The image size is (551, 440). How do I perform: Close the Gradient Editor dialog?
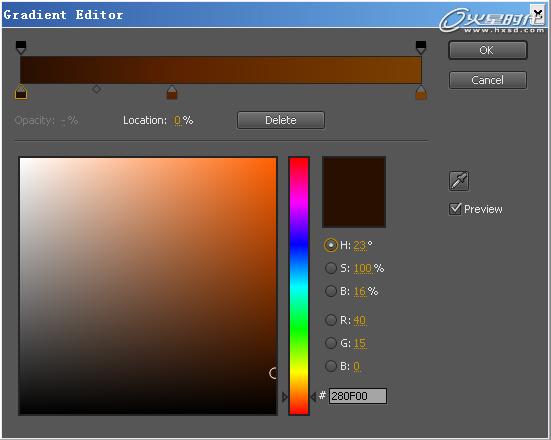(537, 13)
